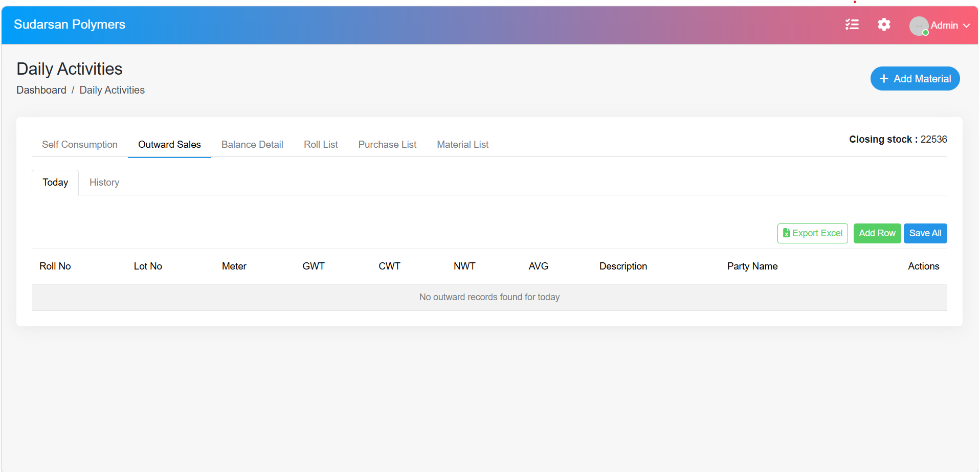Switch to the Purchase List tab
Screen dimensions: 980x472
(x=387, y=145)
